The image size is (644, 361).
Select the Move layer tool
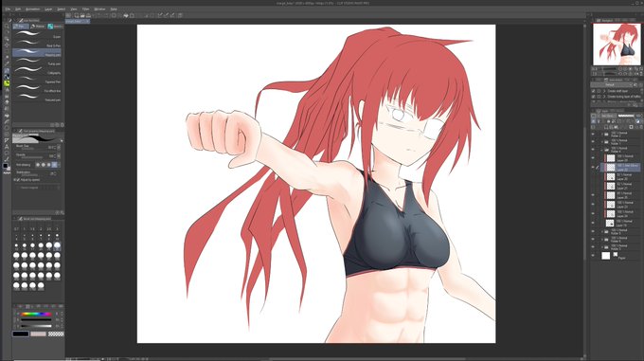click(x=7, y=45)
